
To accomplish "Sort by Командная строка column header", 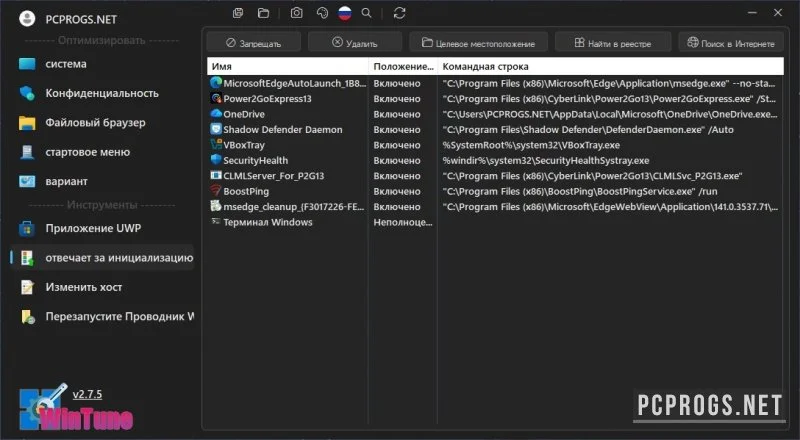I will pos(611,66).
